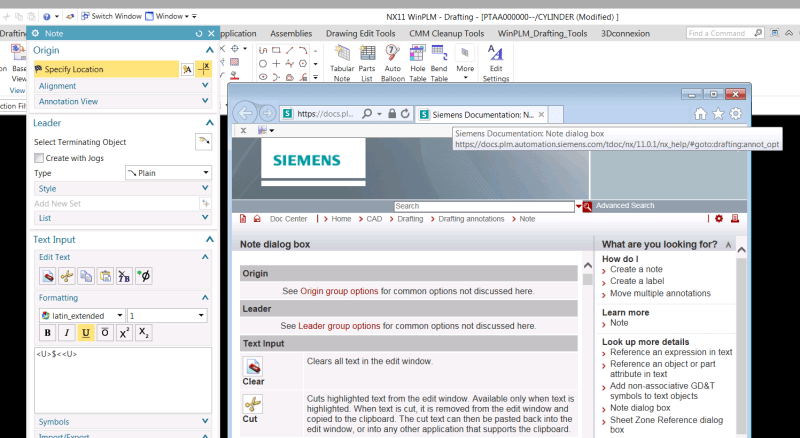This screenshot has height=438, width=800.
Task: Enable Create with Jogs checkbox
Action: (39, 158)
